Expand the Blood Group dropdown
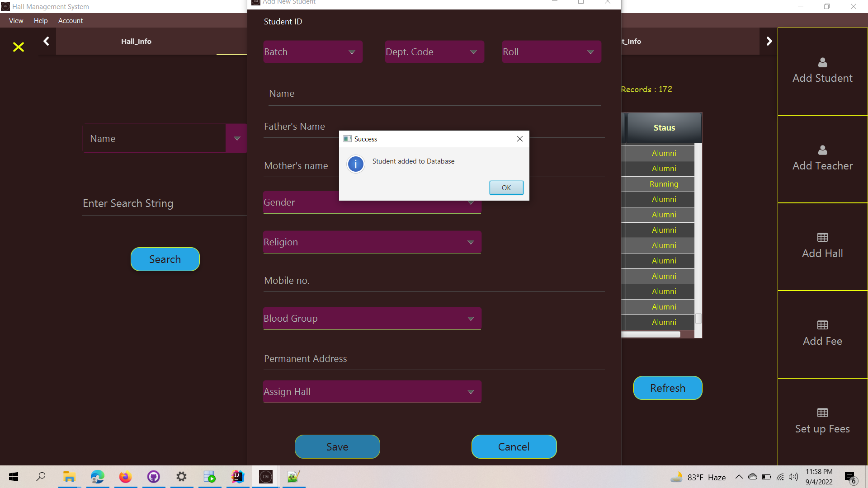 pyautogui.click(x=372, y=318)
